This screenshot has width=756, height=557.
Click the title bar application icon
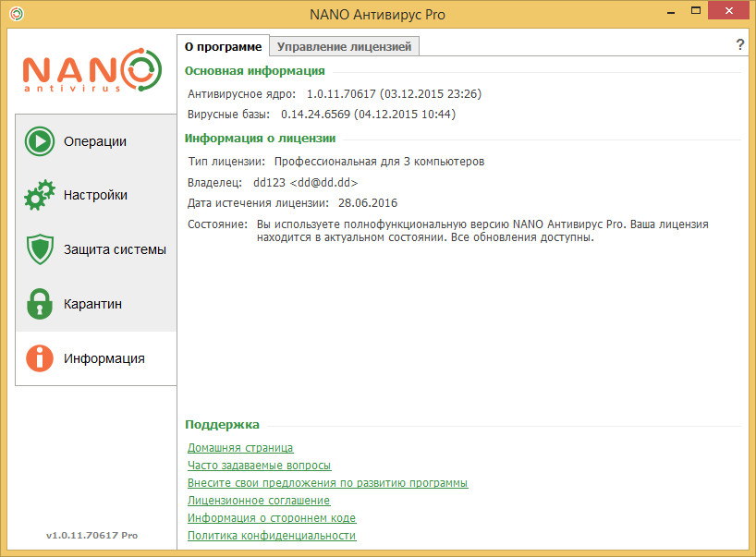pos(17,14)
